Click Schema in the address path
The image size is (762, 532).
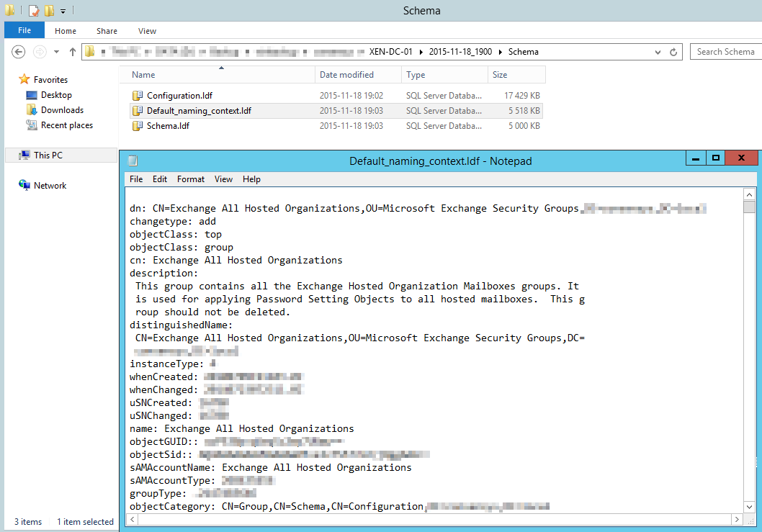[x=524, y=52]
